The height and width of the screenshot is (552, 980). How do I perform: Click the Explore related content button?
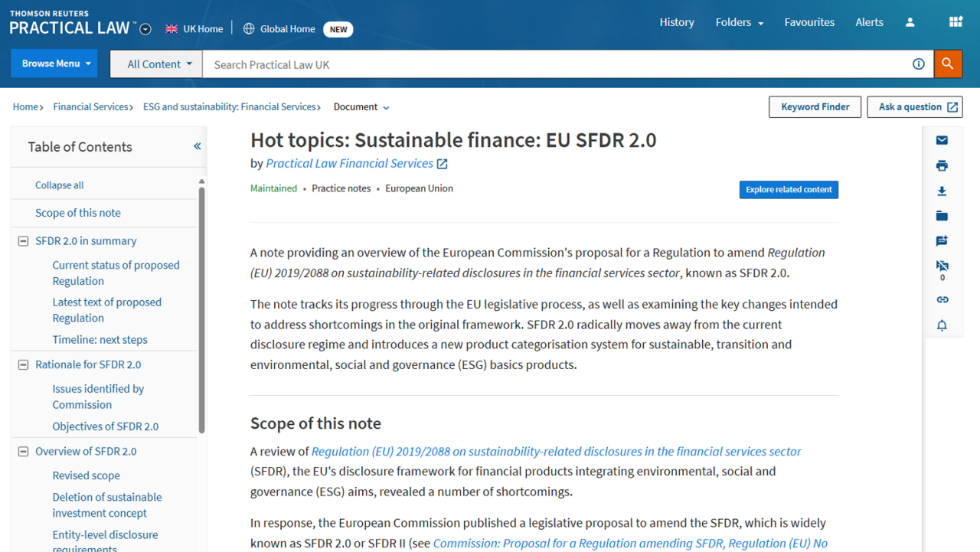point(789,190)
